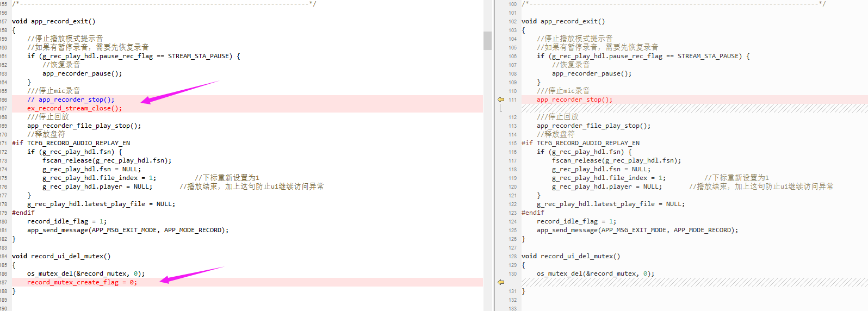The height and width of the screenshot is (311, 868).
Task: Click void app_record_exit() in left pane
Action: coord(54,21)
